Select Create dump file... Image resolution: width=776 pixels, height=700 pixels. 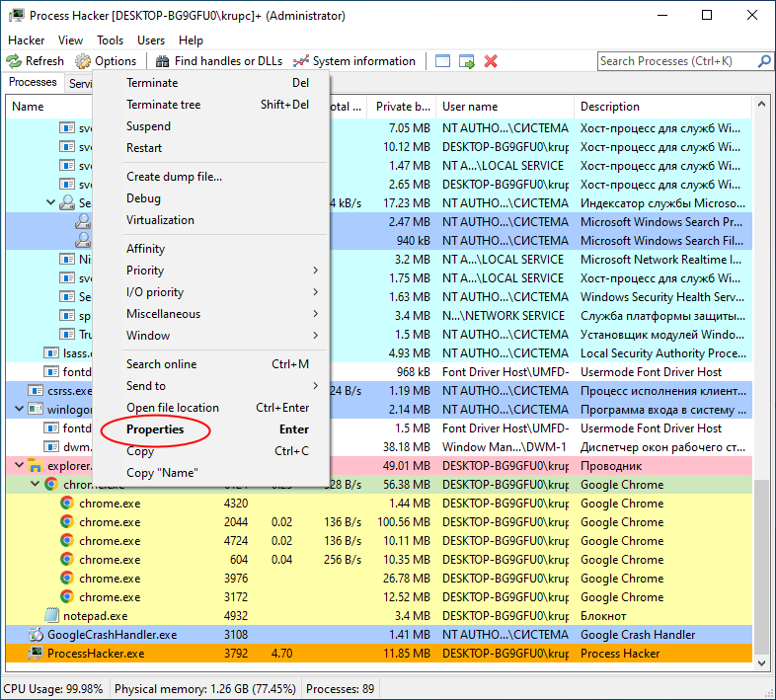(x=211, y=177)
